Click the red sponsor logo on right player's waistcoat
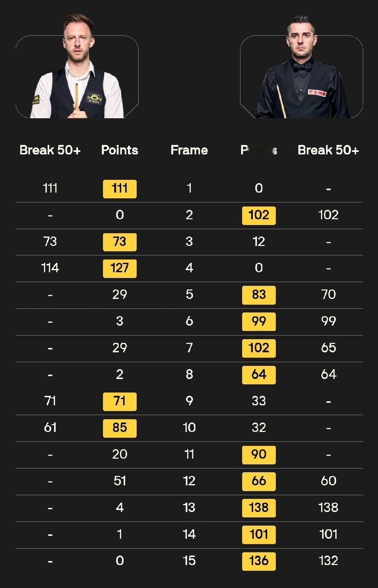This screenshot has height=588, width=378. [317, 92]
